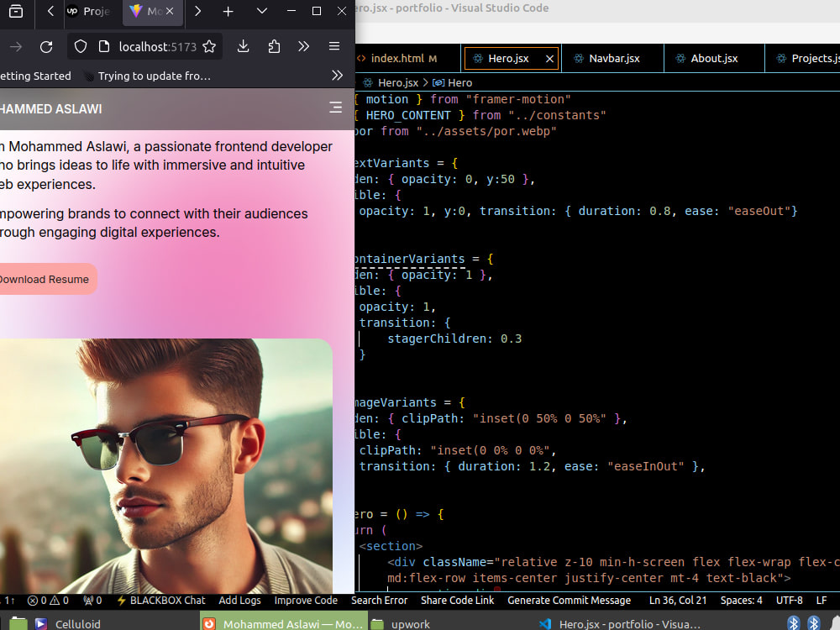840x630 pixels.
Task: Click Share Code Link in the status bar
Action: 458,601
